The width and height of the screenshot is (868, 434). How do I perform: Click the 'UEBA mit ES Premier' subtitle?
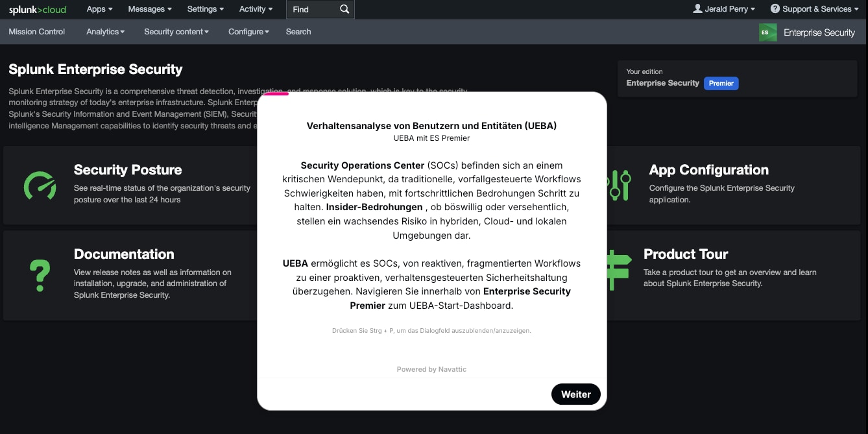point(431,138)
